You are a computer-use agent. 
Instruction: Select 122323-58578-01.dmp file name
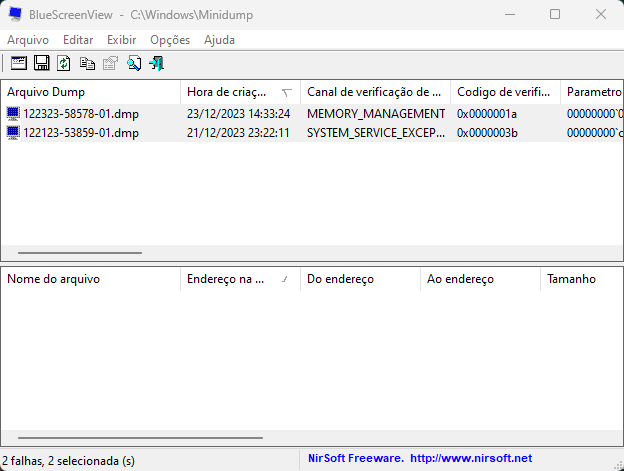coord(81,114)
